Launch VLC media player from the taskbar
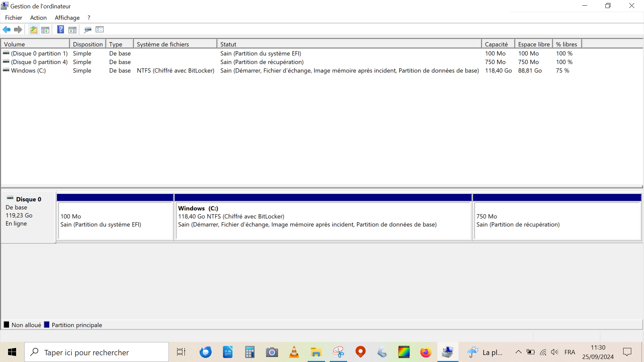644x362 pixels. click(294, 352)
